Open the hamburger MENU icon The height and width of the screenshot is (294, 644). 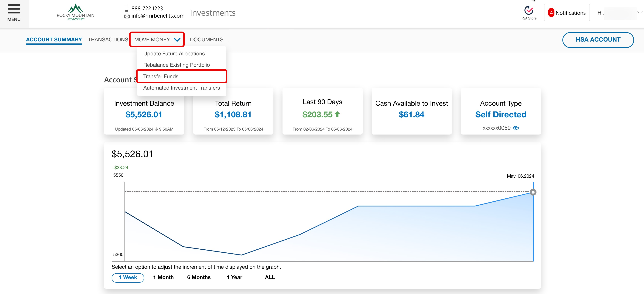pyautogui.click(x=14, y=9)
